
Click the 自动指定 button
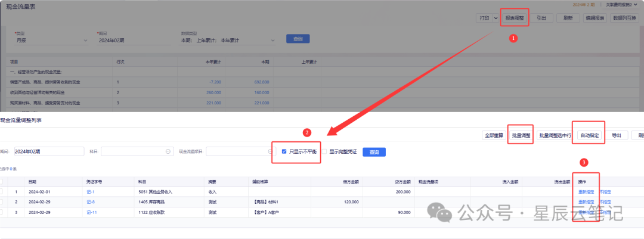[589, 135]
